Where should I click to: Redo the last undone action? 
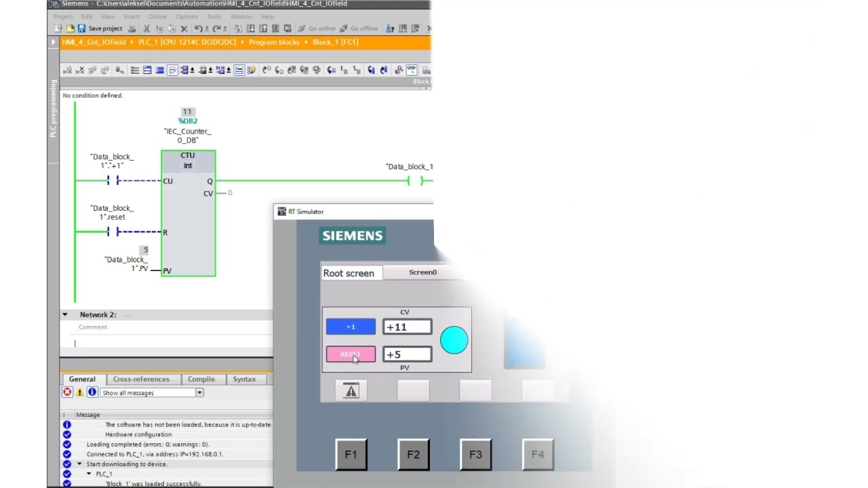coord(218,28)
